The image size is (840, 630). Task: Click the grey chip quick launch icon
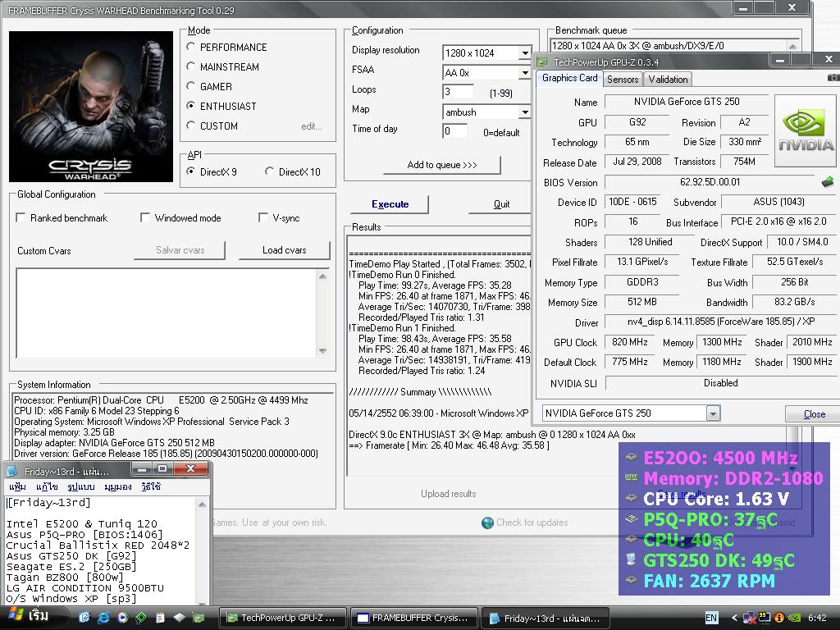coord(179,618)
